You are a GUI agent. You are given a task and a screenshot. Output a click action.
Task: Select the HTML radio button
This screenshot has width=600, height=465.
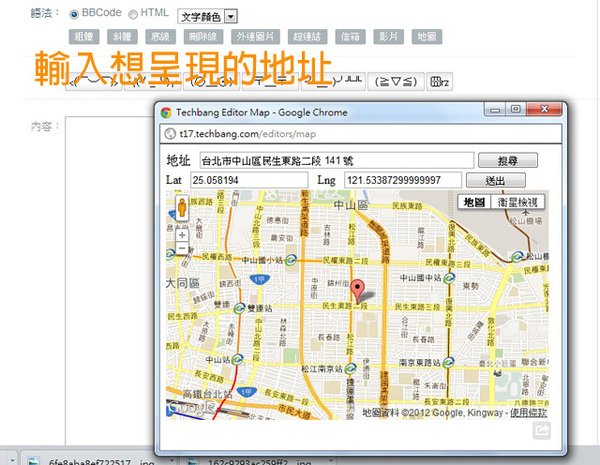point(134,15)
